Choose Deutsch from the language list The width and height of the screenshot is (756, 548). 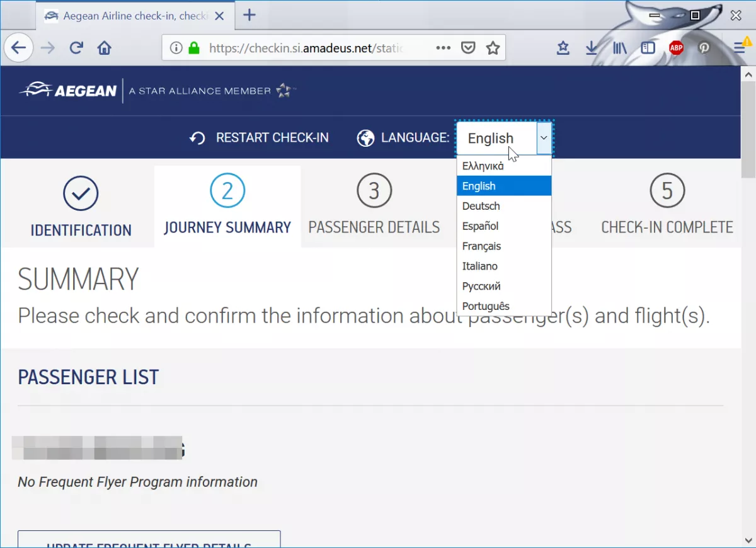[x=481, y=206]
